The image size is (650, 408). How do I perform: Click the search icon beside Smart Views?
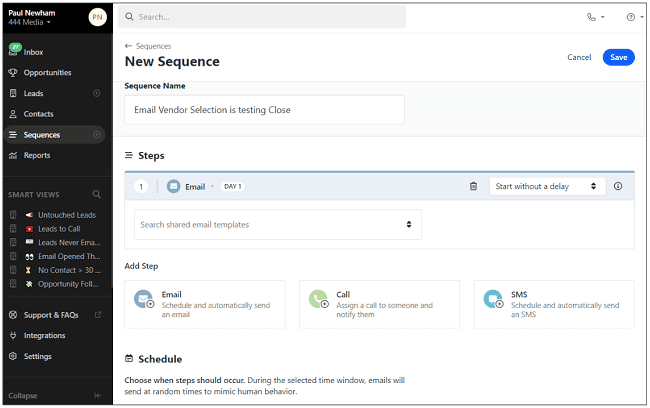point(97,194)
